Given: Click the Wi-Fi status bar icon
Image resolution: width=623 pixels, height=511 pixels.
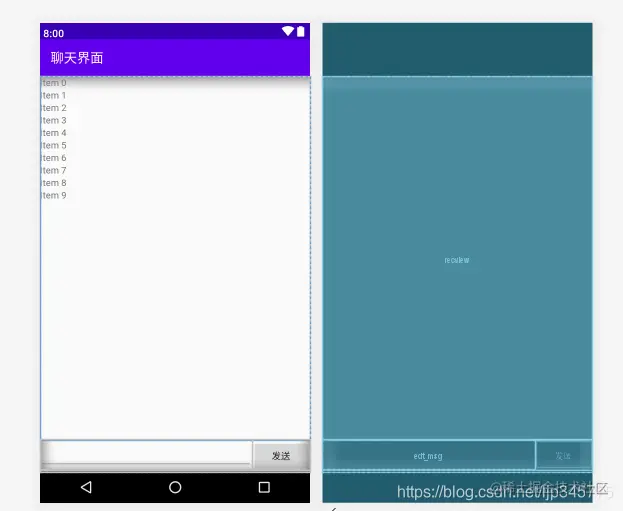Looking at the screenshot, I should pyautogui.click(x=288, y=31).
